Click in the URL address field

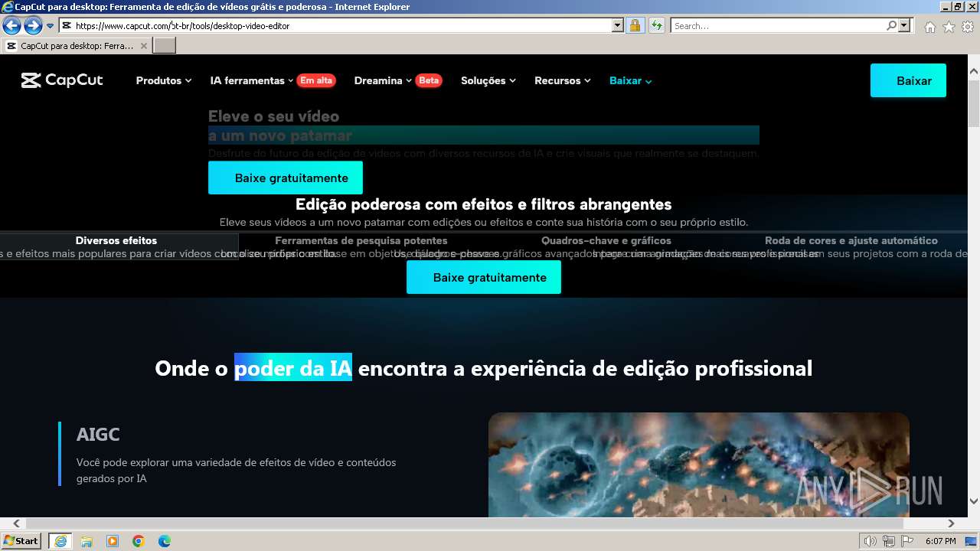click(337, 26)
